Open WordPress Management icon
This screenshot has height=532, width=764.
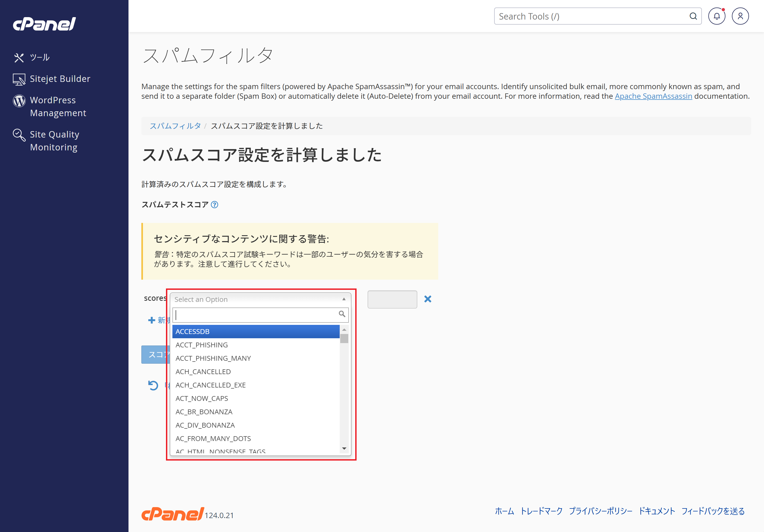[x=19, y=101]
